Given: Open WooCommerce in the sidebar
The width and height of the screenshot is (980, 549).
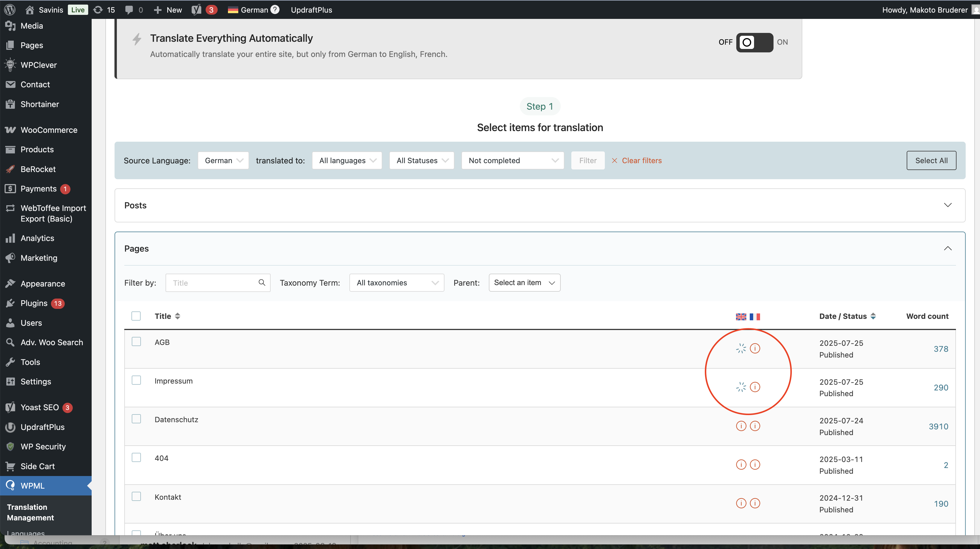Looking at the screenshot, I should 46,130.
